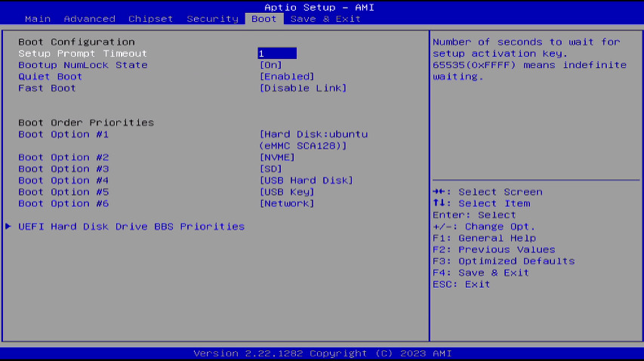The image size is (644, 361).
Task: Select the Boot Option #6 label
Action: (63, 203)
